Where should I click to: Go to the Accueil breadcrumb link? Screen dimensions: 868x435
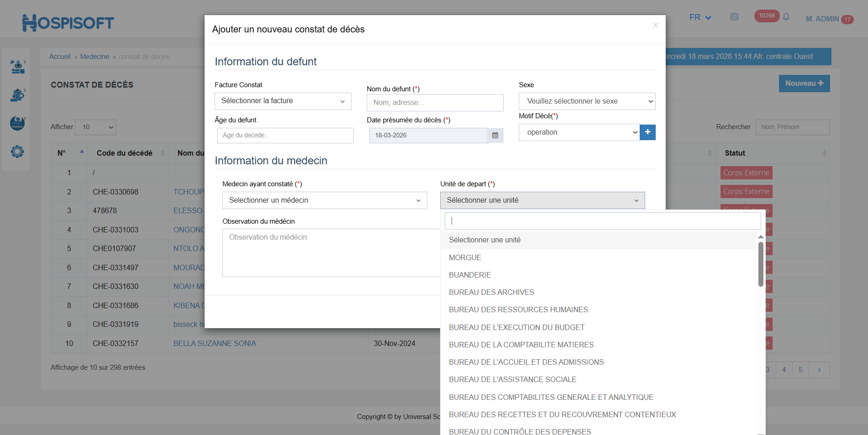(x=60, y=57)
